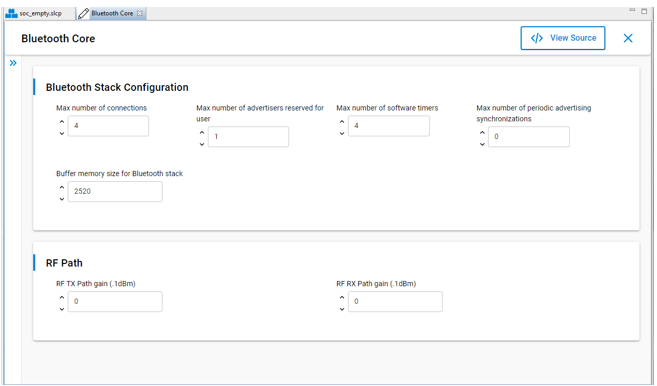Select the RF Path section heading

[x=64, y=263]
